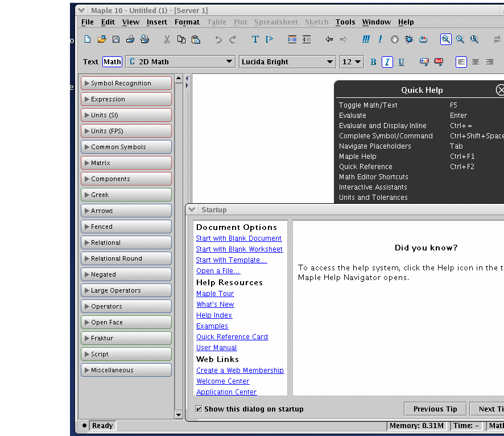
Task: Open the Tools menu
Action: pyautogui.click(x=345, y=22)
